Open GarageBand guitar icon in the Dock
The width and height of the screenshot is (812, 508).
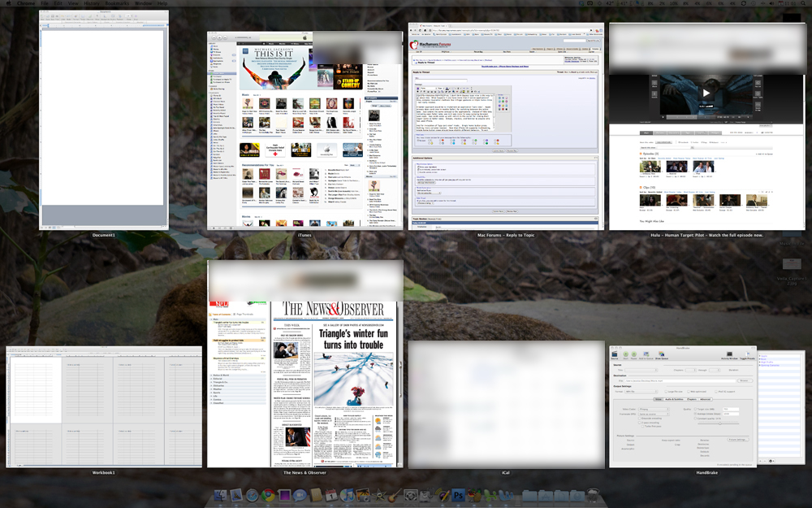395,495
